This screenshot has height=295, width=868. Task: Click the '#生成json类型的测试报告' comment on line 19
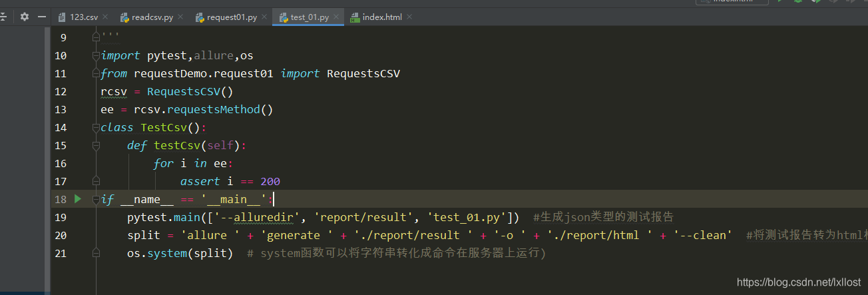(x=604, y=217)
